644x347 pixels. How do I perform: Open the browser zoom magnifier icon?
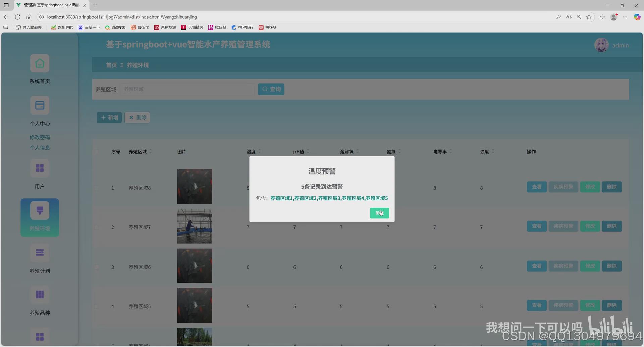pyautogui.click(x=579, y=17)
